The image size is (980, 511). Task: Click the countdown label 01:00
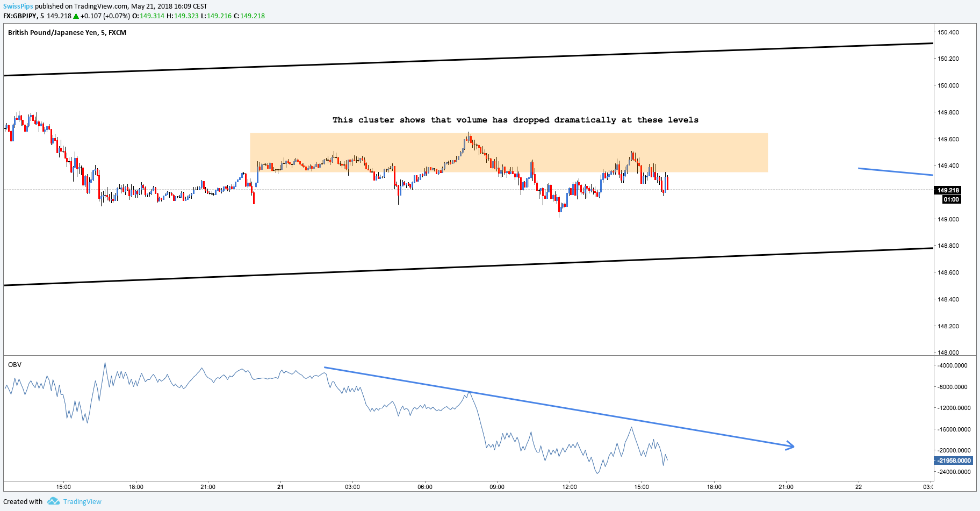click(951, 199)
